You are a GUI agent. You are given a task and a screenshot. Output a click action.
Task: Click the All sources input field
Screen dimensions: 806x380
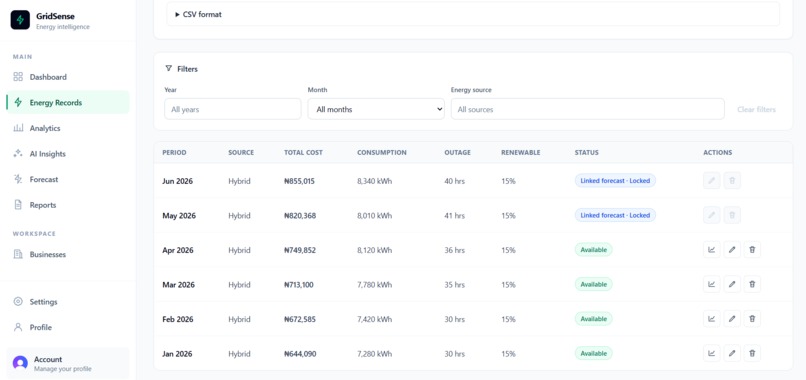point(588,109)
